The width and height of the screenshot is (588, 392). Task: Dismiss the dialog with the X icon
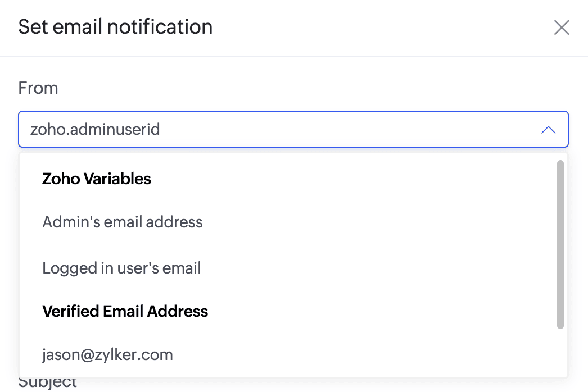pyautogui.click(x=562, y=28)
